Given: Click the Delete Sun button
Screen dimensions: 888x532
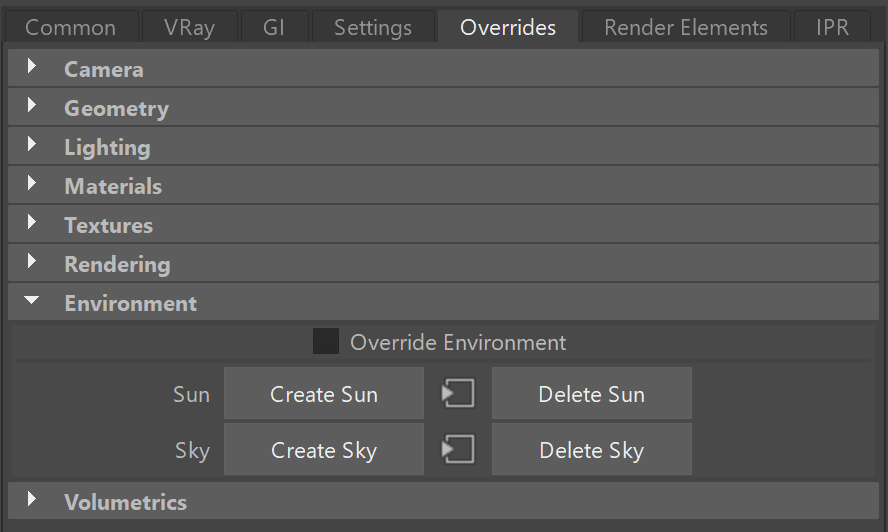Looking at the screenshot, I should point(592,393).
